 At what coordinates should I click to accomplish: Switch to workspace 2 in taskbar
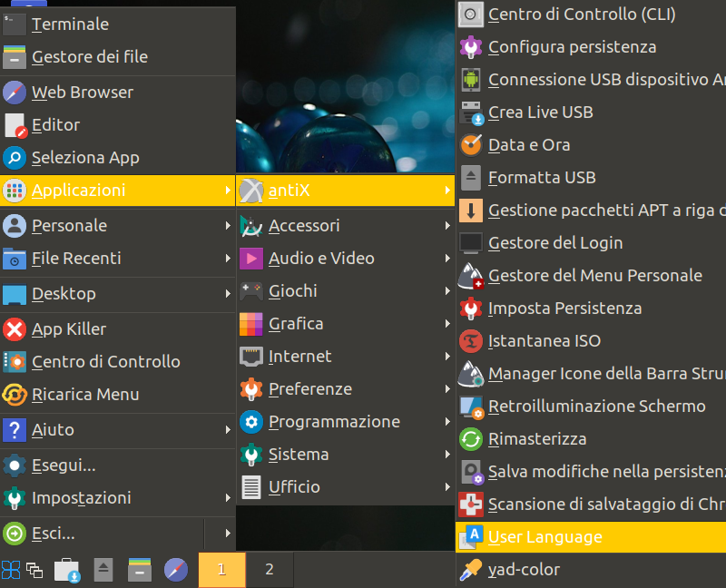(x=269, y=570)
